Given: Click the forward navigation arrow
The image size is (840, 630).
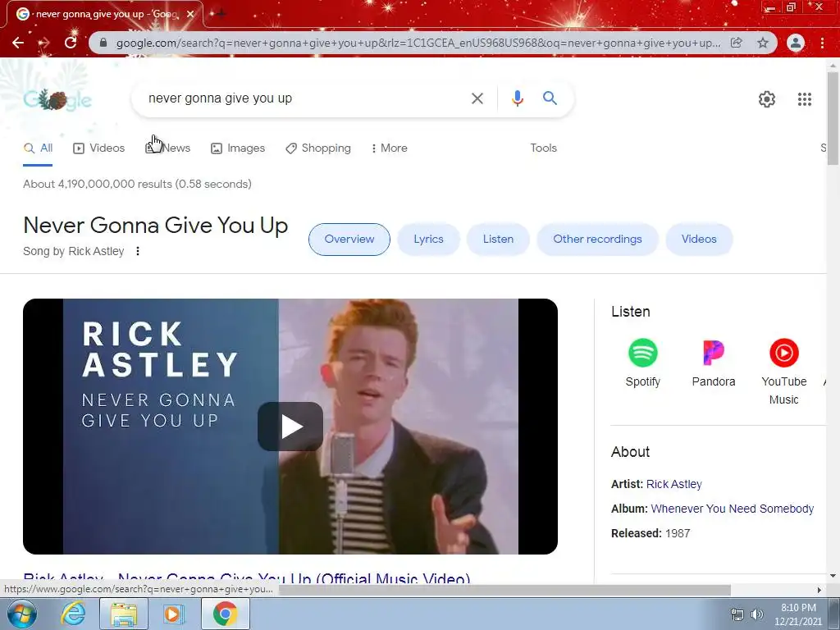Looking at the screenshot, I should [44, 43].
